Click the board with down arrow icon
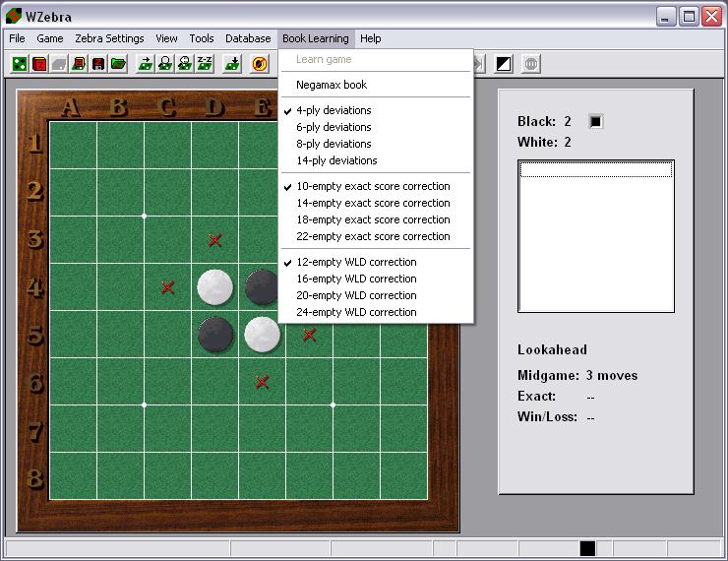 pyautogui.click(x=232, y=64)
